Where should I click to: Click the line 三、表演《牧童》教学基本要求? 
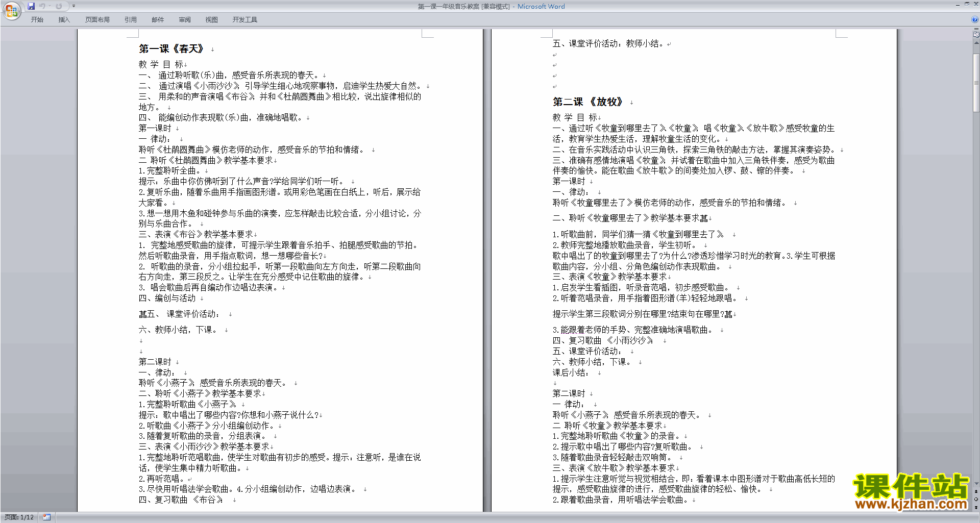(x=610, y=277)
